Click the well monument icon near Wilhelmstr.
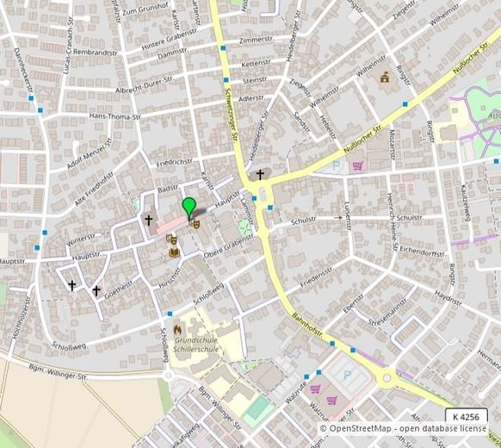 click(385, 77)
